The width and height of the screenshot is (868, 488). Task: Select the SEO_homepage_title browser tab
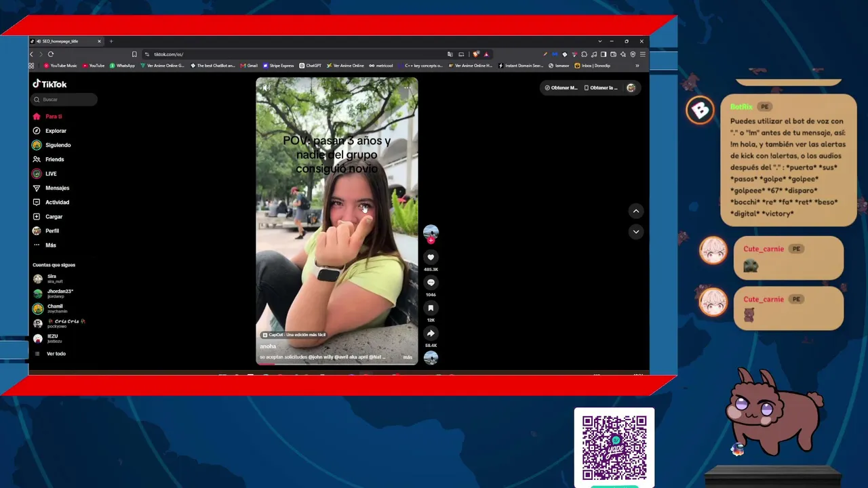pos(66,41)
